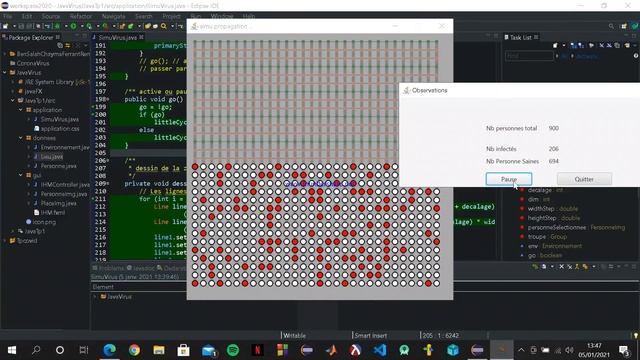Click the Debug bug toolbar icon
The image size is (640, 360).
coord(57,26)
